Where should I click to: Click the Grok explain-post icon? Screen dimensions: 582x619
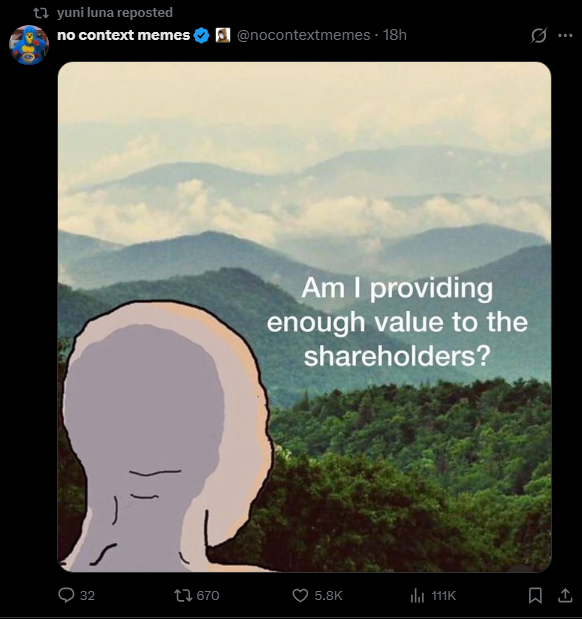(539, 36)
